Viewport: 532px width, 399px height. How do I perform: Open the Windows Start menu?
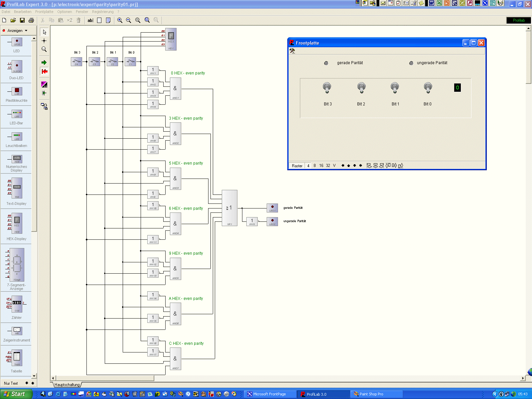click(16, 394)
